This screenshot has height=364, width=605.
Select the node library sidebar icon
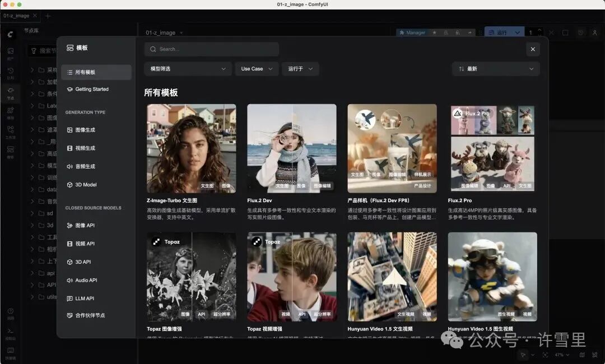click(11, 90)
